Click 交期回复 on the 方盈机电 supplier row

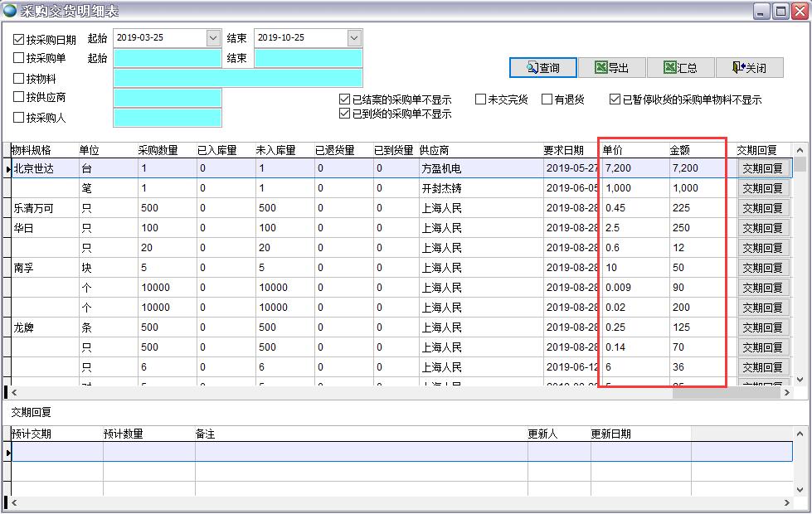(762, 167)
